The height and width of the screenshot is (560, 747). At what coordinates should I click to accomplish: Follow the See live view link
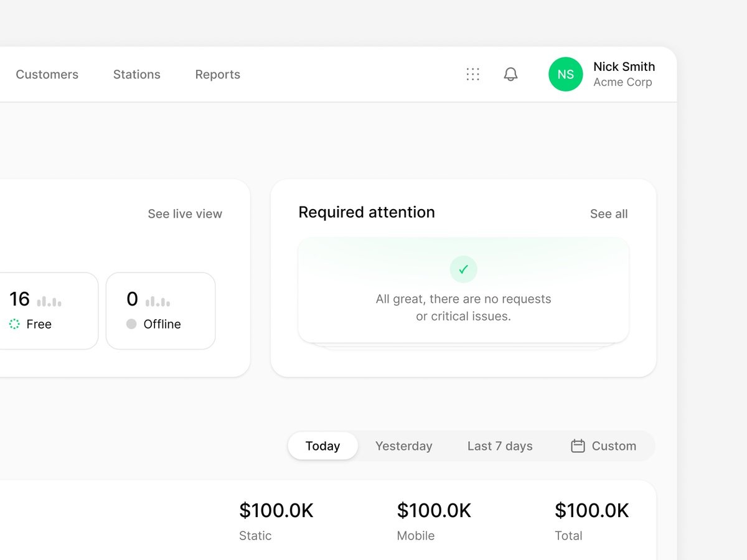(x=185, y=213)
